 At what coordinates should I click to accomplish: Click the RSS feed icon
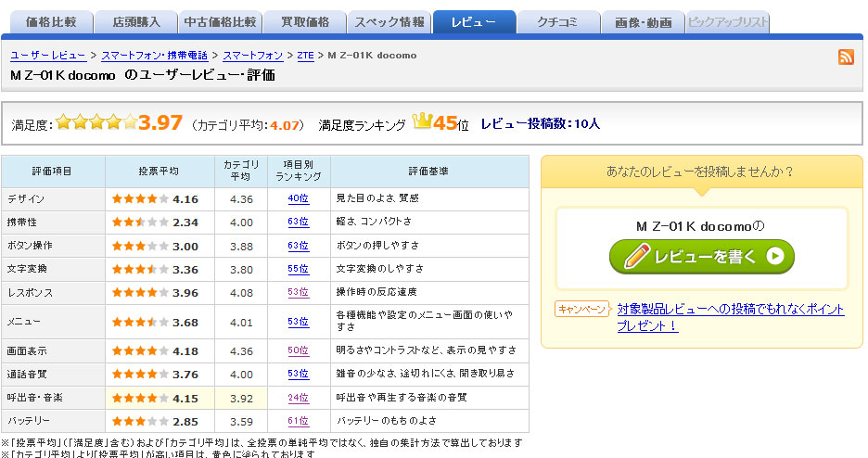[x=846, y=57]
